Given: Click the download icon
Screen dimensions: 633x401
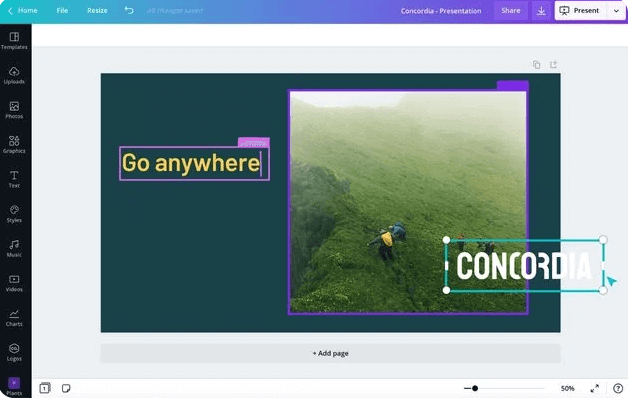Looking at the screenshot, I should [x=541, y=11].
